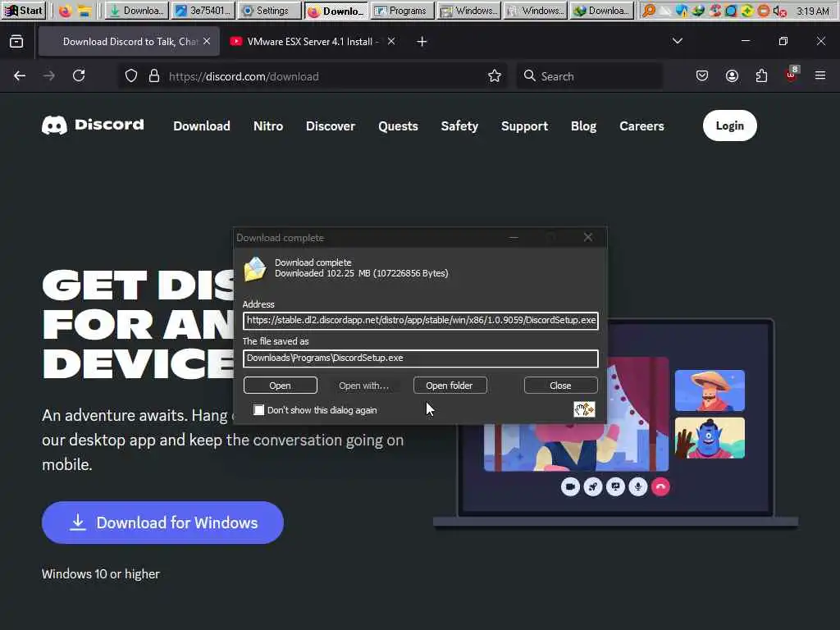Click the red hang-up button in laptop illustration
The width and height of the screenshot is (840, 630).
(660, 486)
